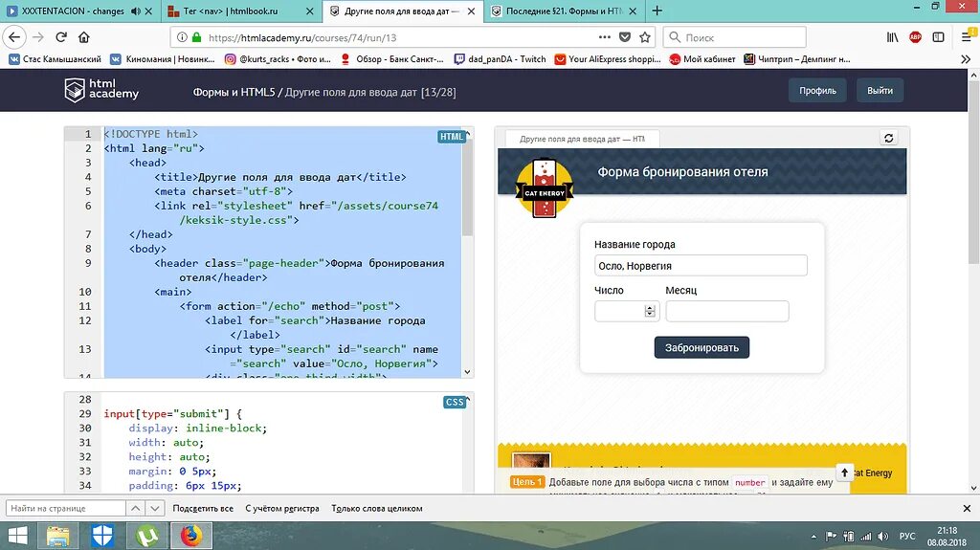Open Windows Start menu

[x=17, y=537]
